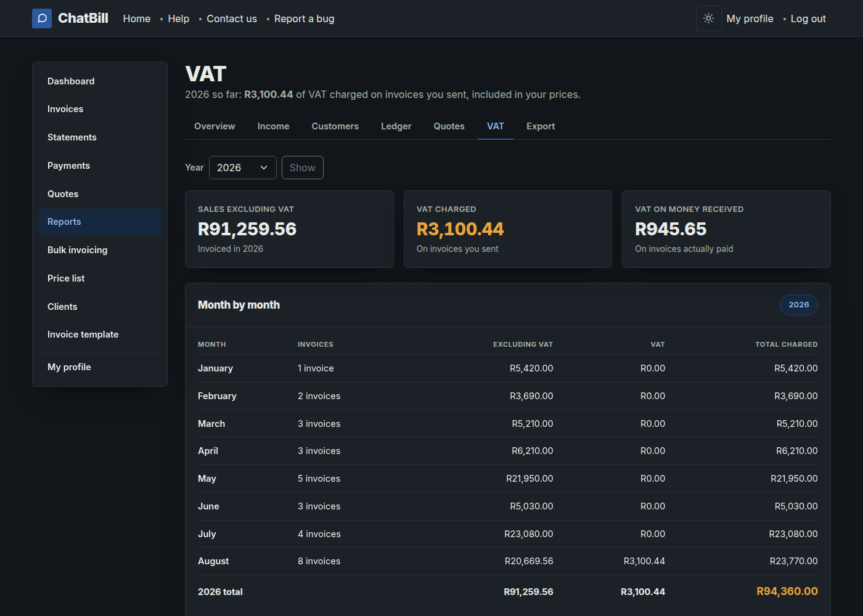
Task: Select the VAT tab
Action: (496, 126)
